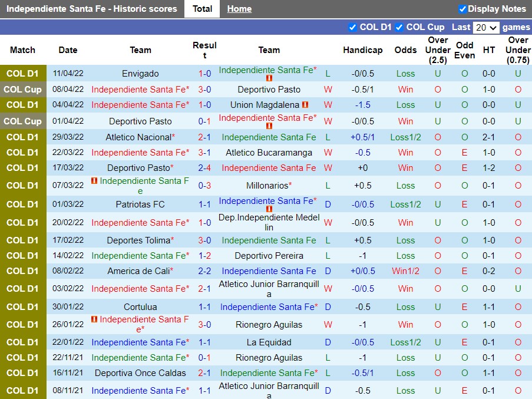
Task: Switch to the Home tab
Action: click(x=239, y=9)
